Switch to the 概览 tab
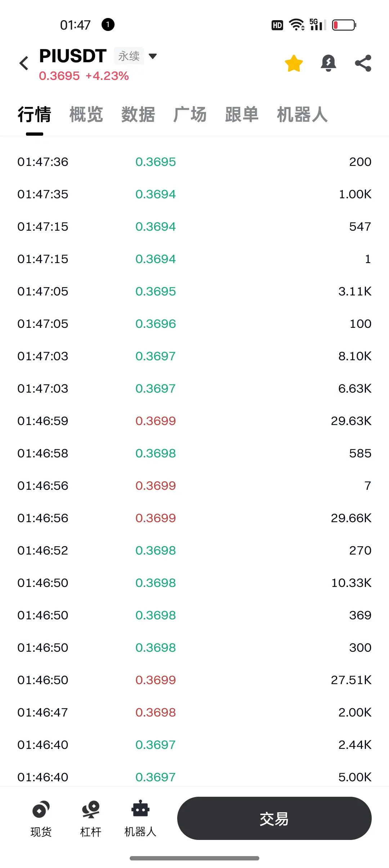 [86, 115]
